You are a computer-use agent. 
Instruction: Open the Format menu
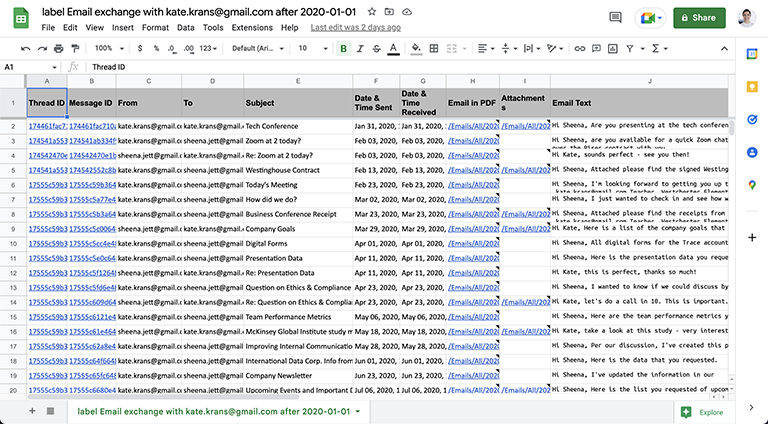[x=155, y=28]
